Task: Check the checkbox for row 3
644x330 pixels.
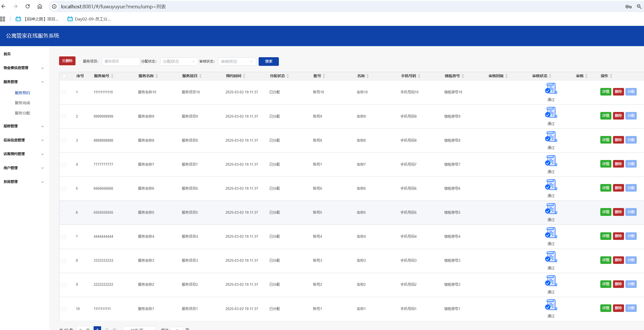Action: 64,141
